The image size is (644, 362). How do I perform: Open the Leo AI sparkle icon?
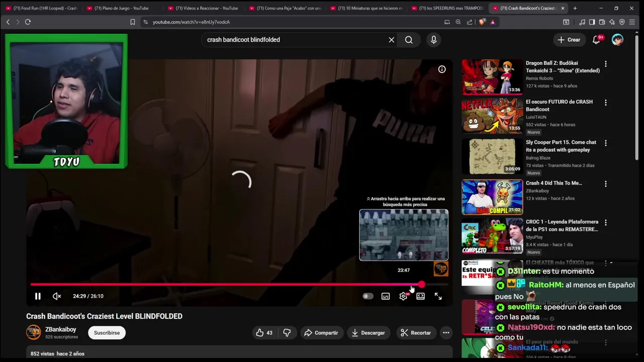tap(612, 22)
